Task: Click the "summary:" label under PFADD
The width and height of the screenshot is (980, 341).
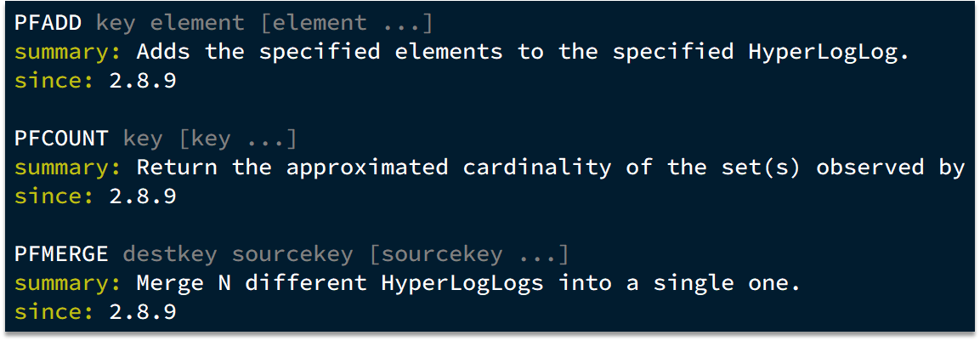Action: point(67,52)
